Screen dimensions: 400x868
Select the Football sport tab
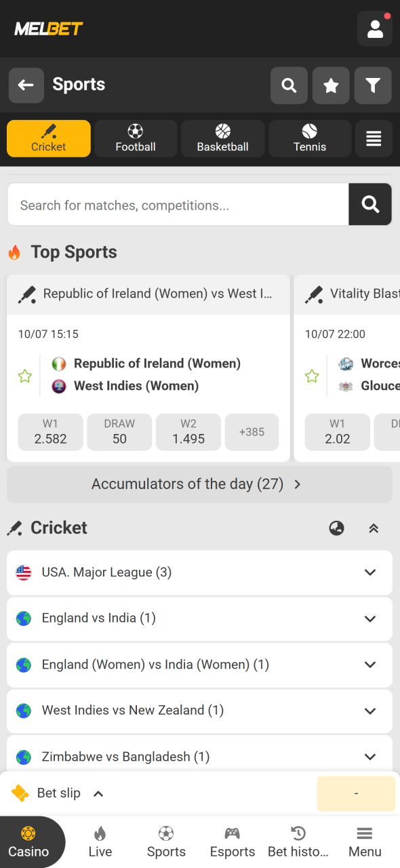click(136, 138)
